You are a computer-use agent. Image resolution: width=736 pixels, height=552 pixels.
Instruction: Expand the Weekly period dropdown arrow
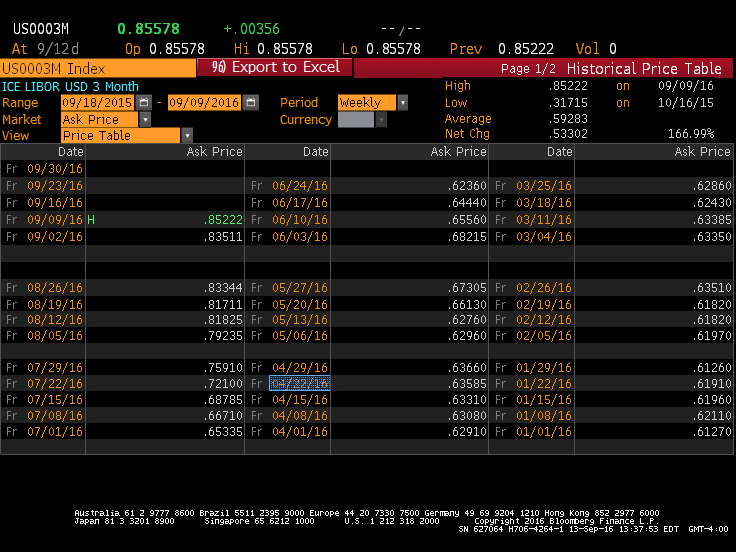[402, 102]
